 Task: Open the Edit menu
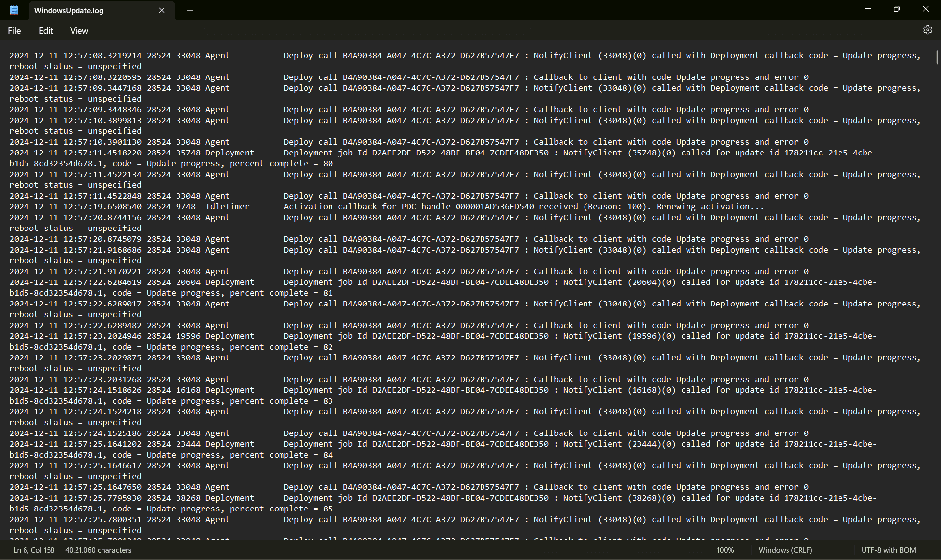point(46,30)
